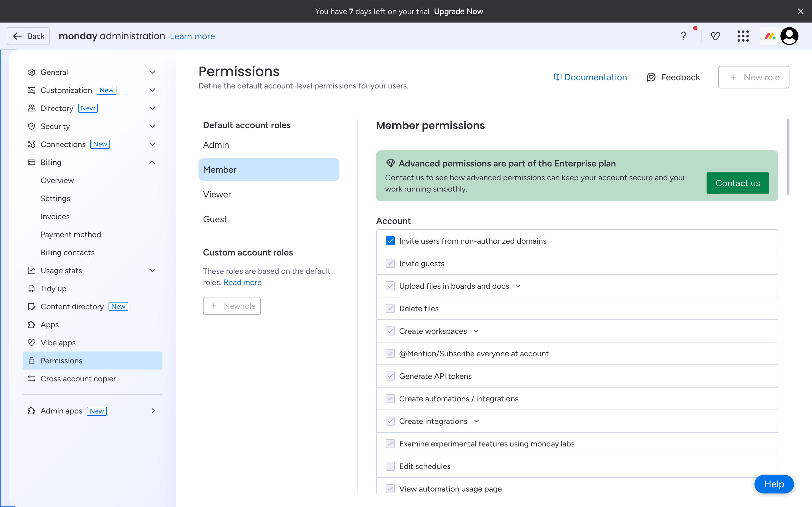
Task: Toggle the Generate API tokens checkbox
Action: 390,376
